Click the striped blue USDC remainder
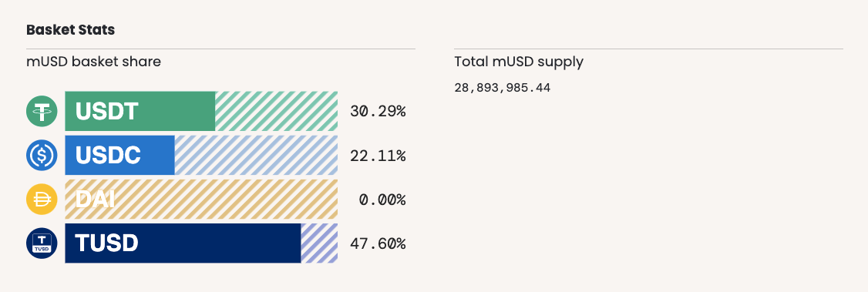This screenshot has width=868, height=292. point(256,156)
